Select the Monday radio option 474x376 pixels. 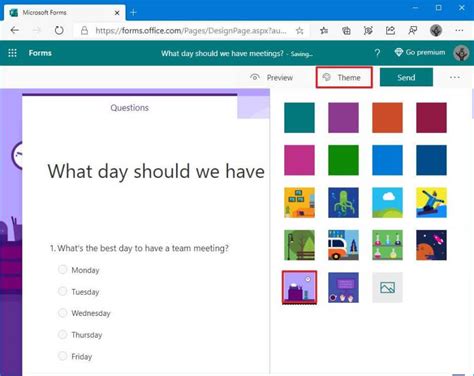point(62,269)
